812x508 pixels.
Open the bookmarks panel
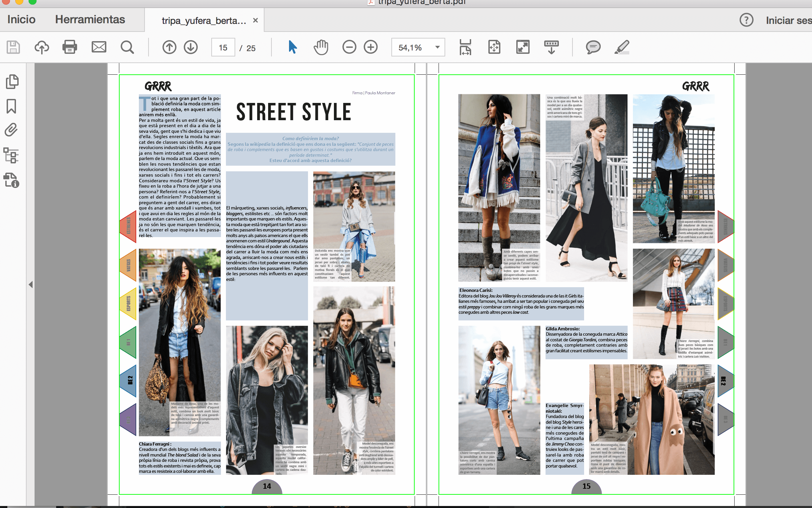coord(11,106)
